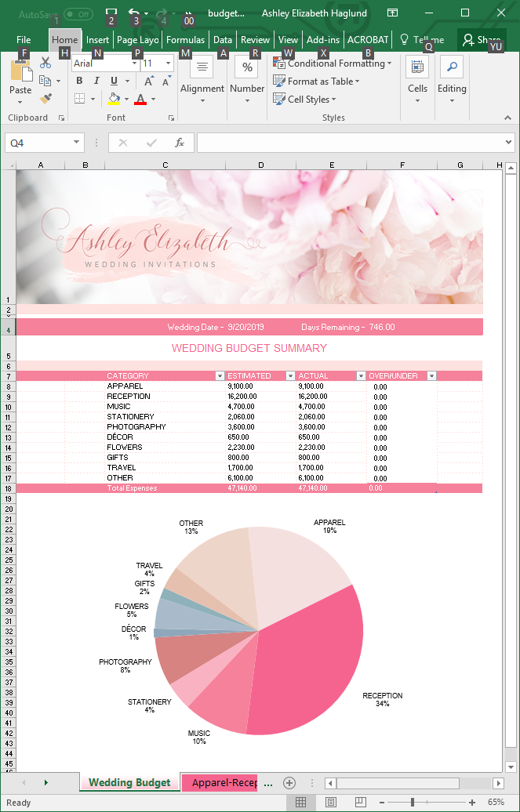Screen dimensions: 520x812
Task: Switch to the Insert tab
Action: pos(97,40)
